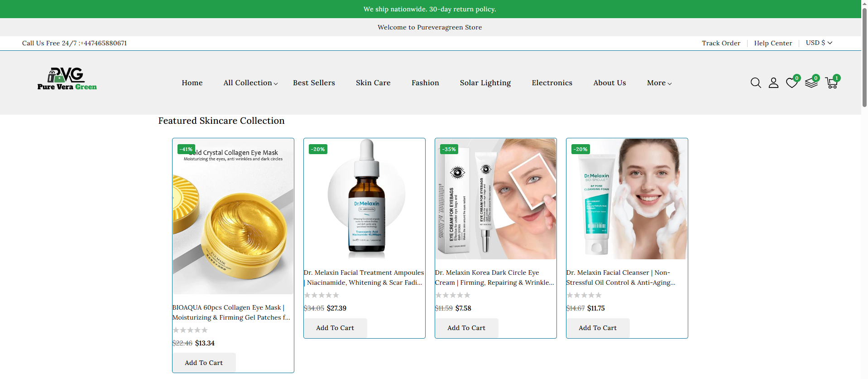The width and height of the screenshot is (868, 379).
Task: Click the page vertical scrollbar
Action: pos(864,59)
